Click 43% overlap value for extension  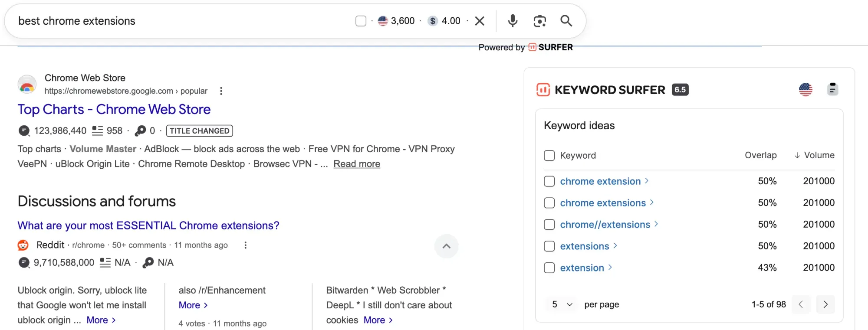click(x=767, y=268)
